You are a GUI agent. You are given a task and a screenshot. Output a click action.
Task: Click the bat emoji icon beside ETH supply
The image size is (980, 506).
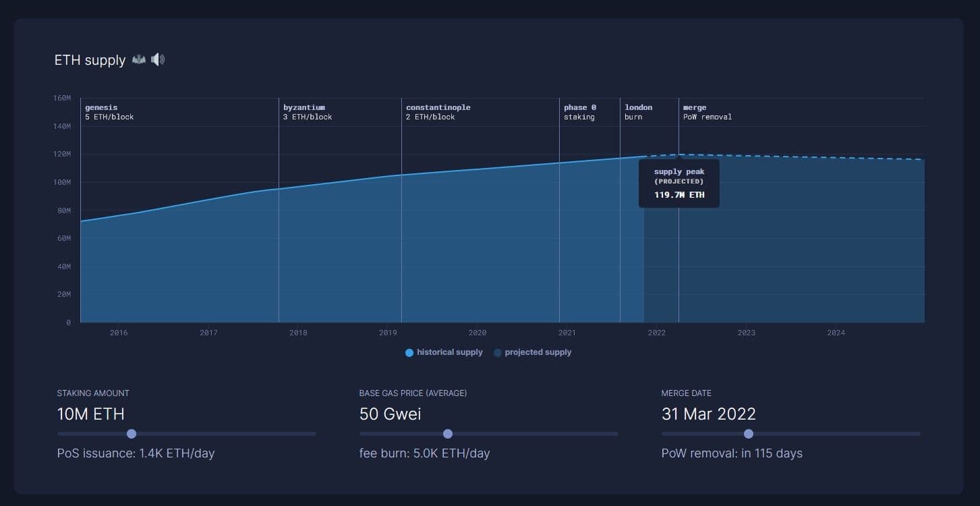pyautogui.click(x=138, y=60)
